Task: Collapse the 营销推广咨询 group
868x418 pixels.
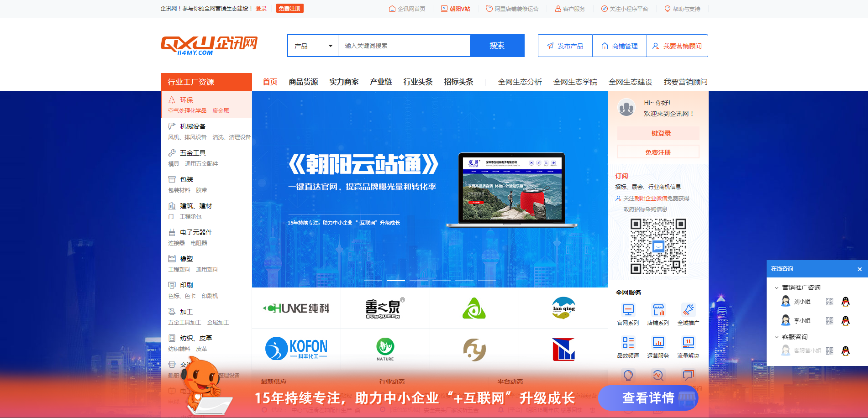Action: pos(776,287)
